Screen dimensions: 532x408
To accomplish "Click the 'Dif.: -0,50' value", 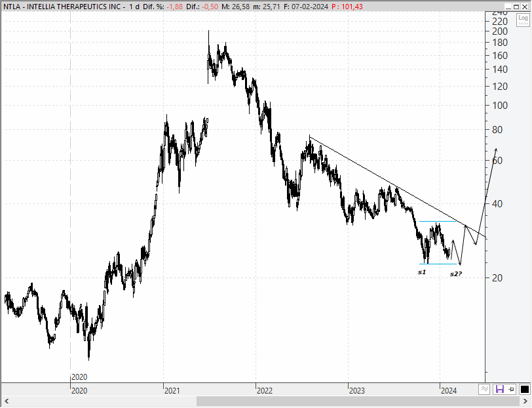I will [202, 7].
